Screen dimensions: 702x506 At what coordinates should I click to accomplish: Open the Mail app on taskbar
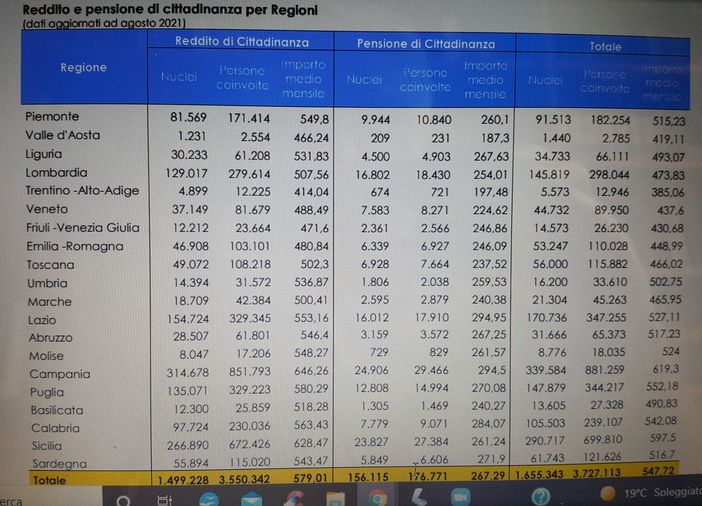[251, 499]
